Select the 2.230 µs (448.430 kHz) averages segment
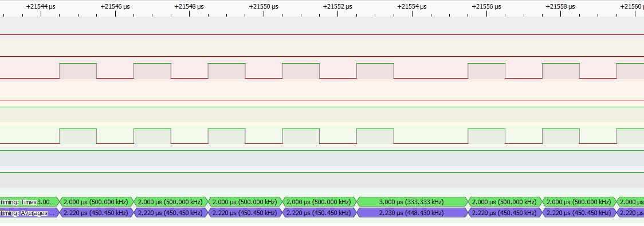The height and width of the screenshot is (226, 644). pos(413,213)
